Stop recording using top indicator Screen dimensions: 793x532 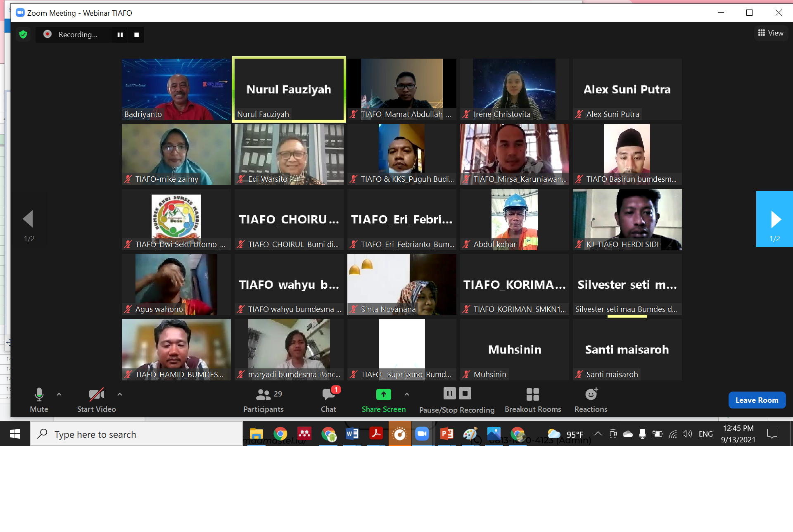(x=136, y=35)
